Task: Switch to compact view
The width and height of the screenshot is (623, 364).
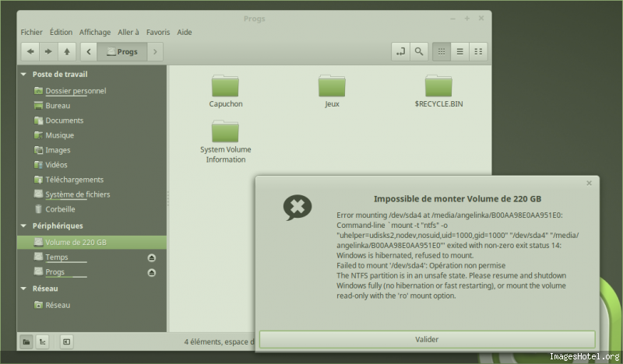Action: [478, 51]
